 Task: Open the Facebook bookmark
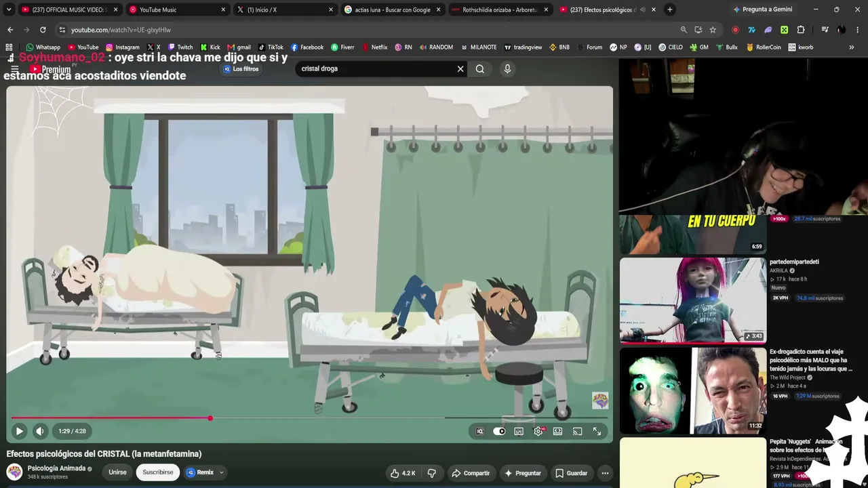click(x=307, y=47)
